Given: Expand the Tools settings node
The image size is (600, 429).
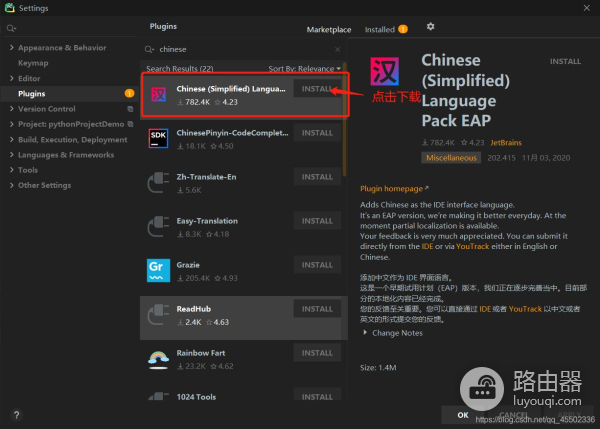Looking at the screenshot, I should tap(11, 170).
